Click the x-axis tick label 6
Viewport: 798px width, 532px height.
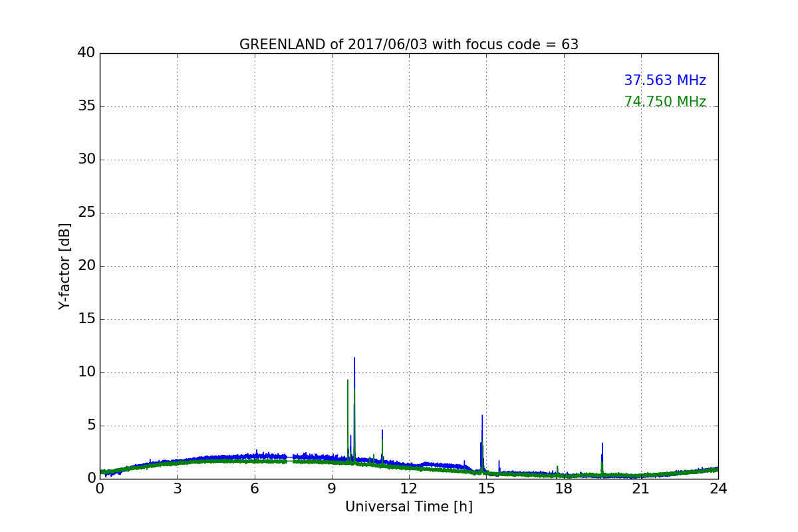[254, 489]
